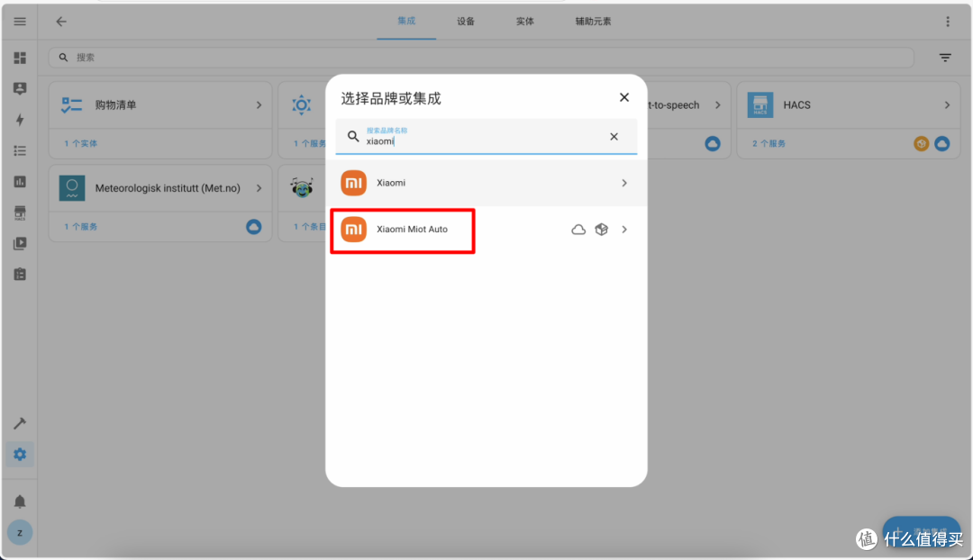Open the filter icon beside search bar
The height and width of the screenshot is (560, 973).
pyautogui.click(x=945, y=58)
